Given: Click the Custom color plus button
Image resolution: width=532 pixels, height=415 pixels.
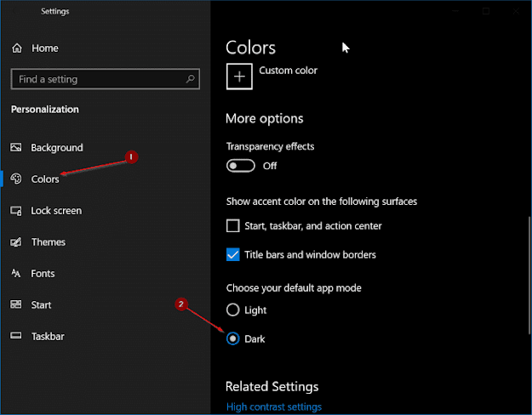Looking at the screenshot, I should click(x=240, y=76).
